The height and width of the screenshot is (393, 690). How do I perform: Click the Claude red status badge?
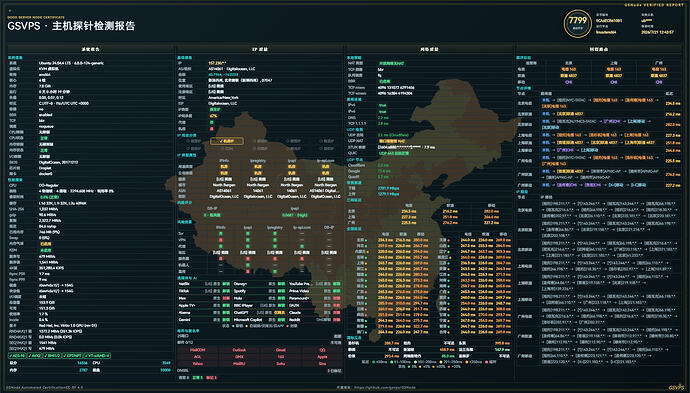[337, 312]
